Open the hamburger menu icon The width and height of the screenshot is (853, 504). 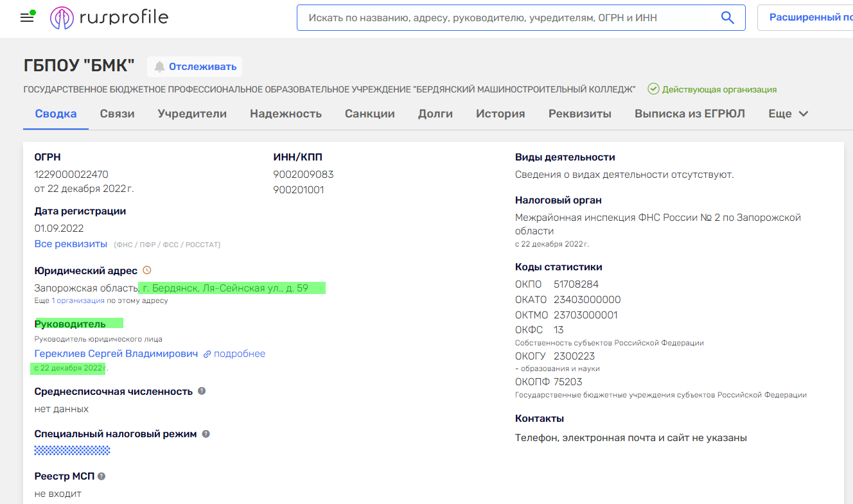(x=27, y=18)
